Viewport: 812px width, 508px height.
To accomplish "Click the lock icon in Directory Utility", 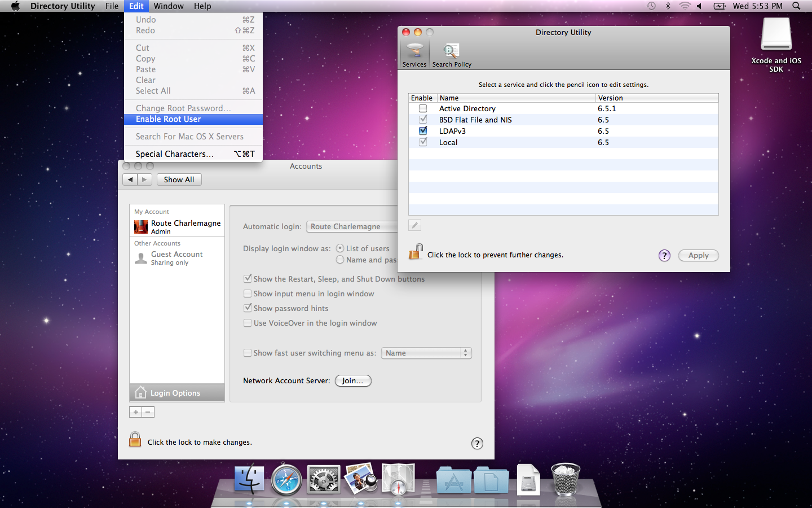I will click(x=416, y=252).
